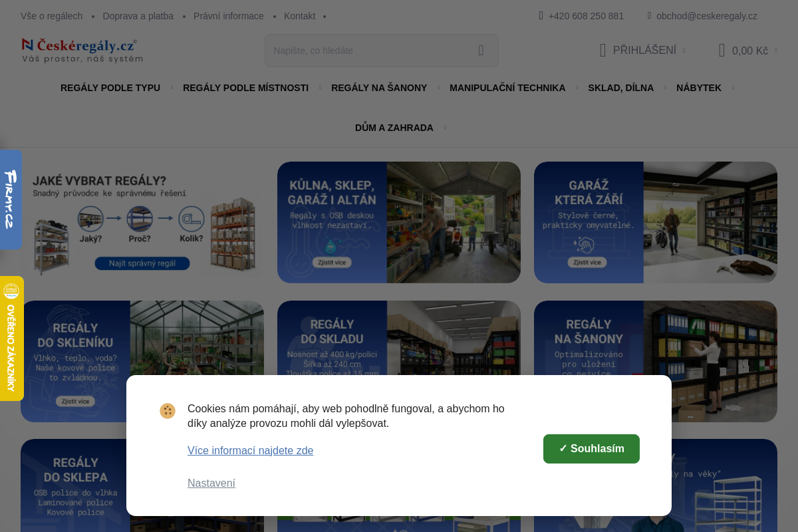
Task: Open the Regály na šanony menu
Action: pos(379,88)
